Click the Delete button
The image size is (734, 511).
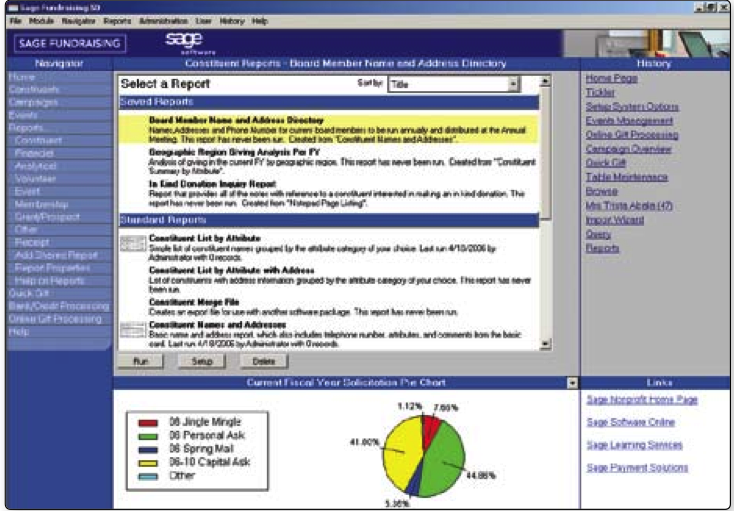tap(264, 361)
